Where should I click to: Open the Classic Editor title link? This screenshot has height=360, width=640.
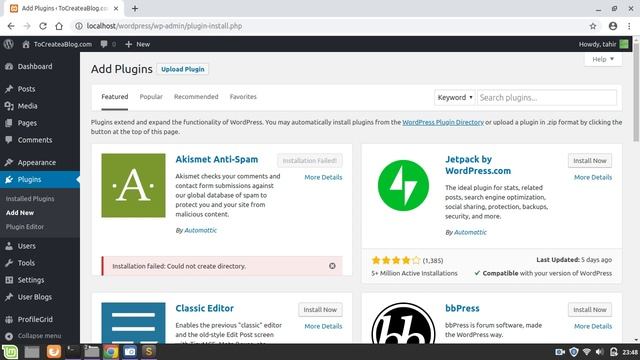coord(204,309)
